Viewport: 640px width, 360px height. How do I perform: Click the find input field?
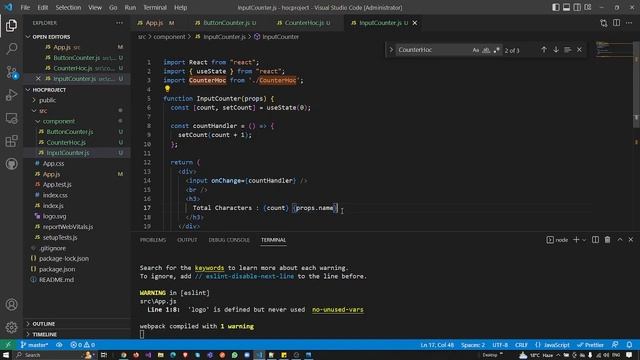point(433,50)
